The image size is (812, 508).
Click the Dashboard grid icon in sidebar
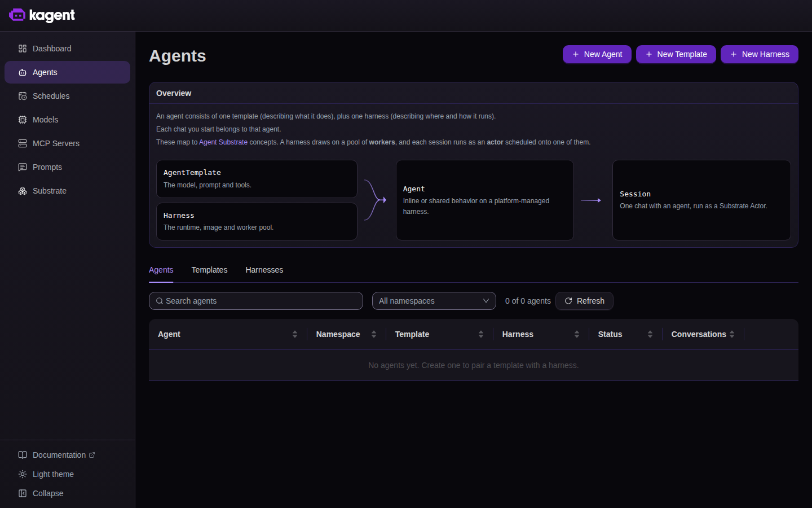23,49
